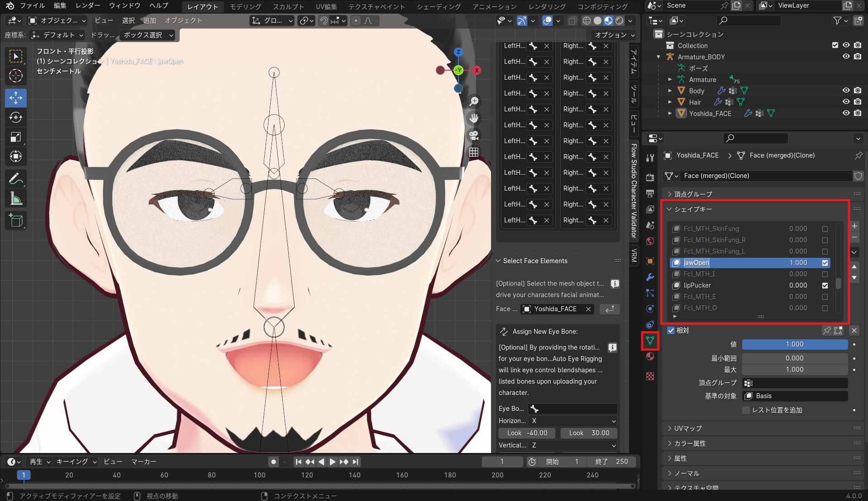This screenshot has width=868, height=501.
Task: Choose the Scale tool
Action: coord(16,137)
